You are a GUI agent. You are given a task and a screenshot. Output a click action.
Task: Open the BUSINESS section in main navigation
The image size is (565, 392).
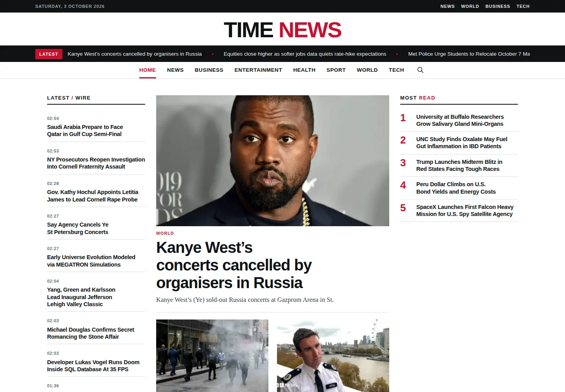click(x=209, y=70)
